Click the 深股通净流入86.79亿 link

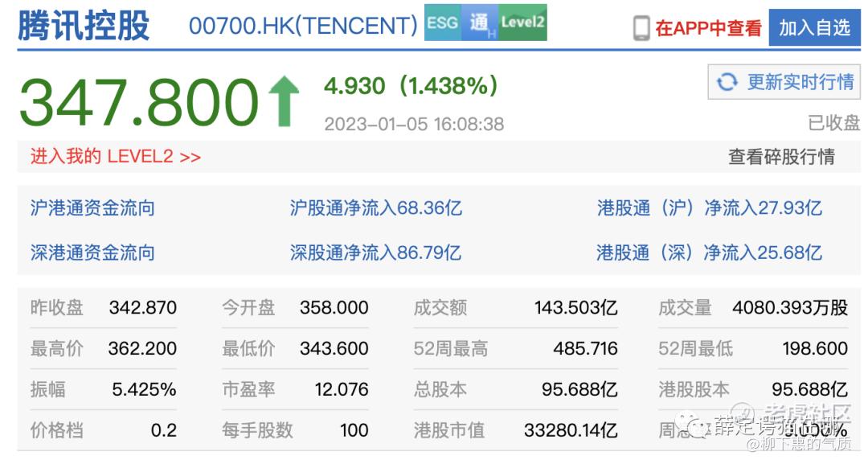pos(375,253)
